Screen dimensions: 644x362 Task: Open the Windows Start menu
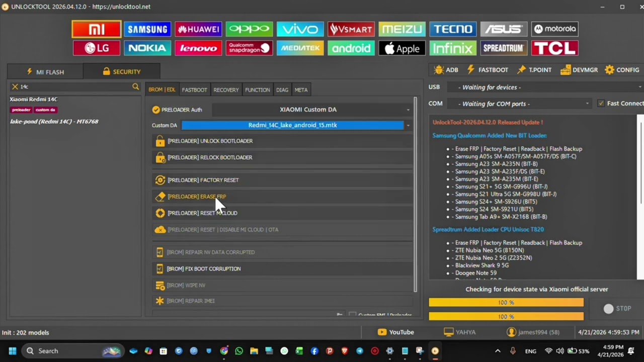12,351
